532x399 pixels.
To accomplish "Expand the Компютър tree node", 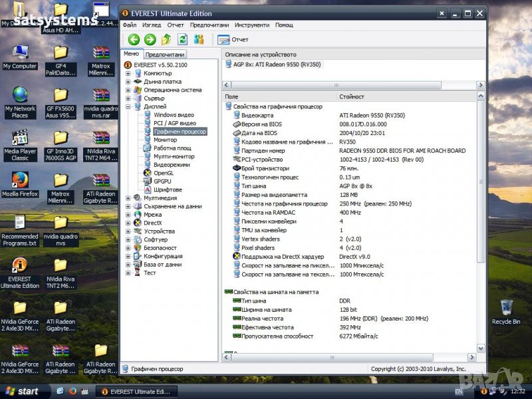I will (x=128, y=73).
